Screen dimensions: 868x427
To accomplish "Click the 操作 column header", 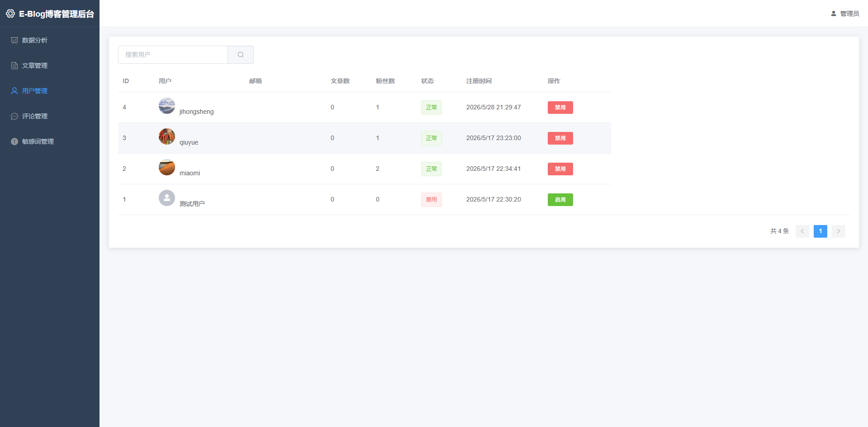I will 554,81.
